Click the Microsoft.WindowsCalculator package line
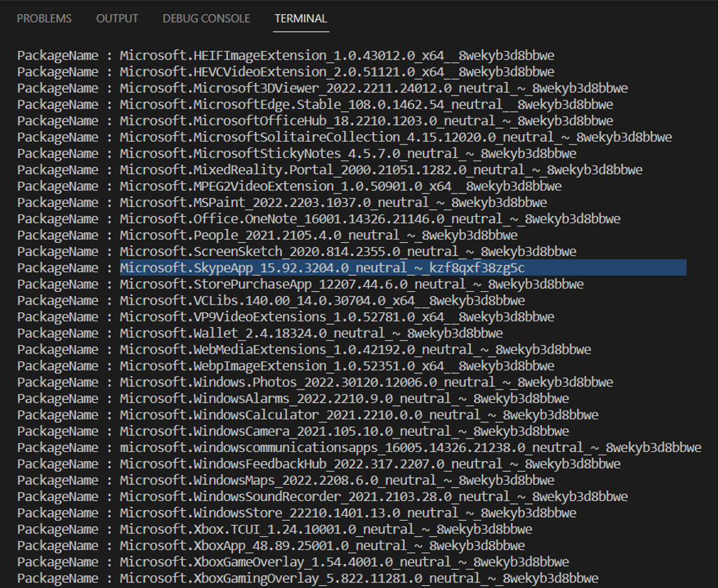Viewport: 718px width, 588px height. pos(307,415)
